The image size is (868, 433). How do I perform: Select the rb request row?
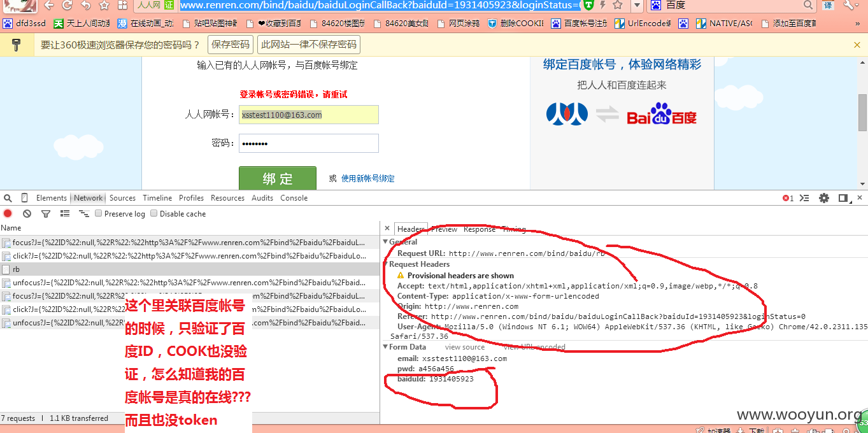click(190, 269)
